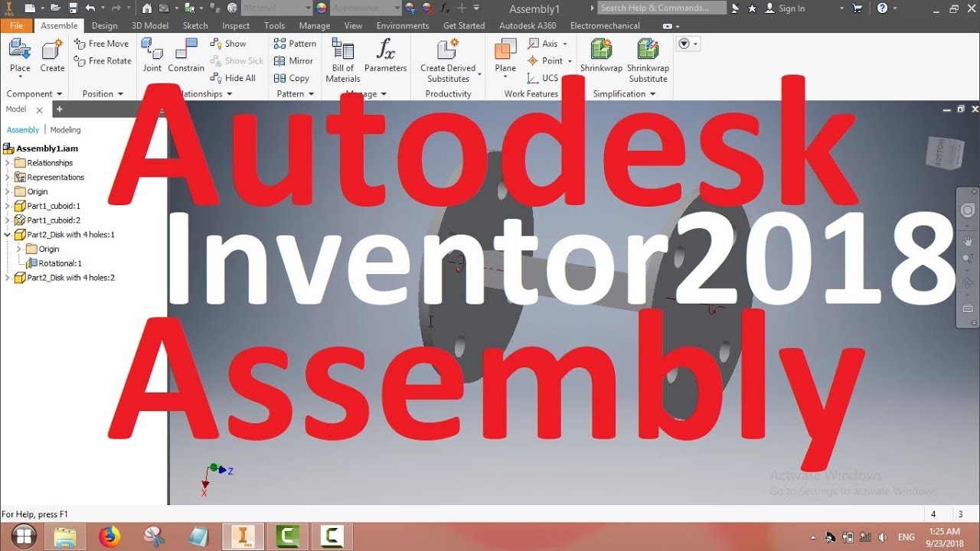Click the appearance color wheel icon

coord(321,8)
